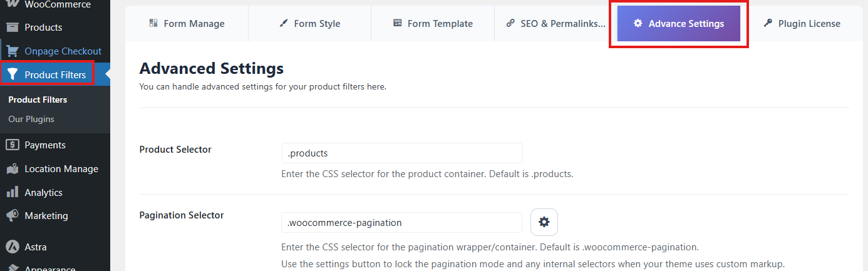Go to SEO & Permalinks tab
Viewport: 868px width, 271px height.
point(555,24)
